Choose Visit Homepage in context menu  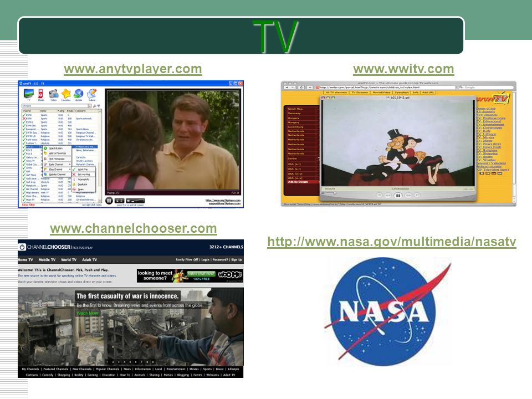pos(57,159)
